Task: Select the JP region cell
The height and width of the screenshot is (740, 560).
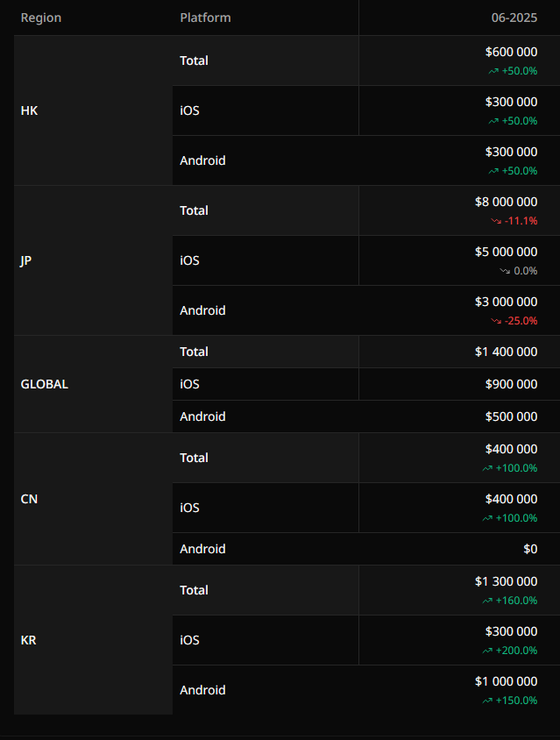Action: tap(94, 260)
